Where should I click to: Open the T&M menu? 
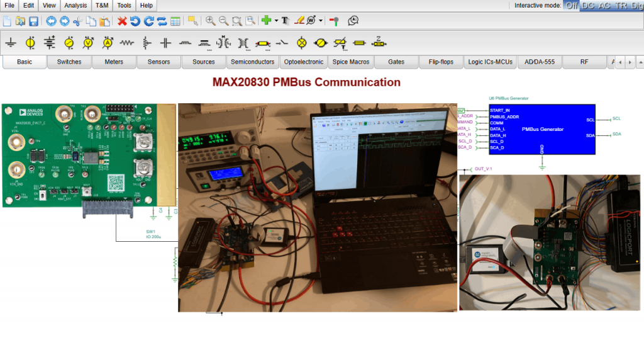[x=102, y=5]
